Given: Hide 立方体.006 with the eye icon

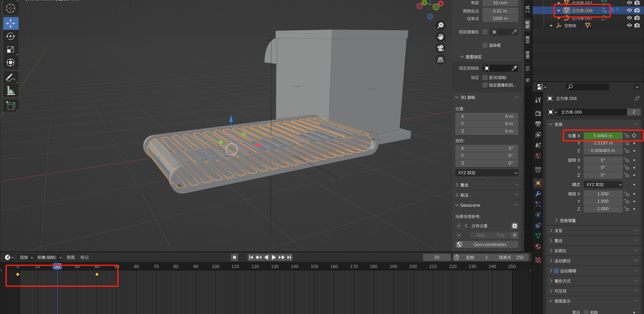Looking at the screenshot, I should [629, 10].
